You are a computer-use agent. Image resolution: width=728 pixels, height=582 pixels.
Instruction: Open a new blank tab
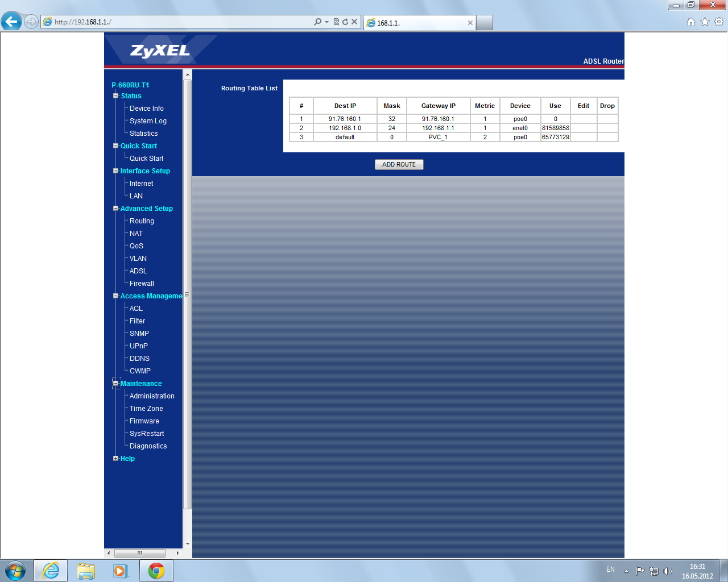pyautogui.click(x=485, y=23)
